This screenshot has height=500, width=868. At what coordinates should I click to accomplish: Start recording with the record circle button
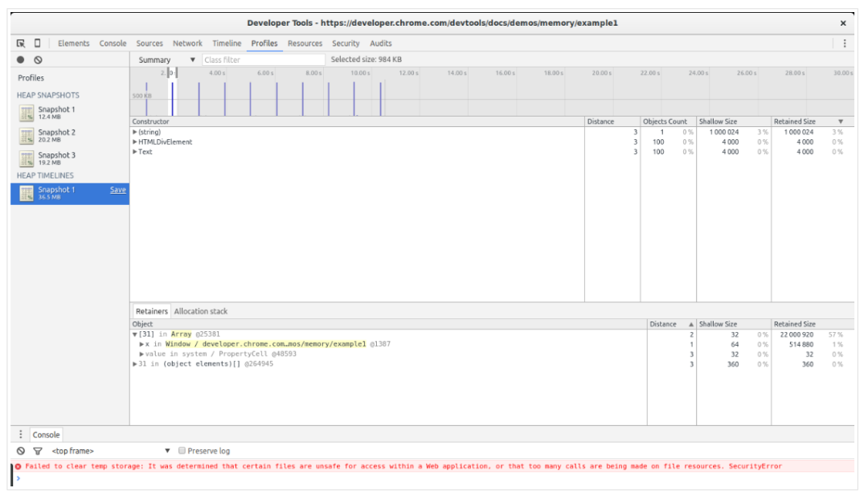(x=20, y=59)
